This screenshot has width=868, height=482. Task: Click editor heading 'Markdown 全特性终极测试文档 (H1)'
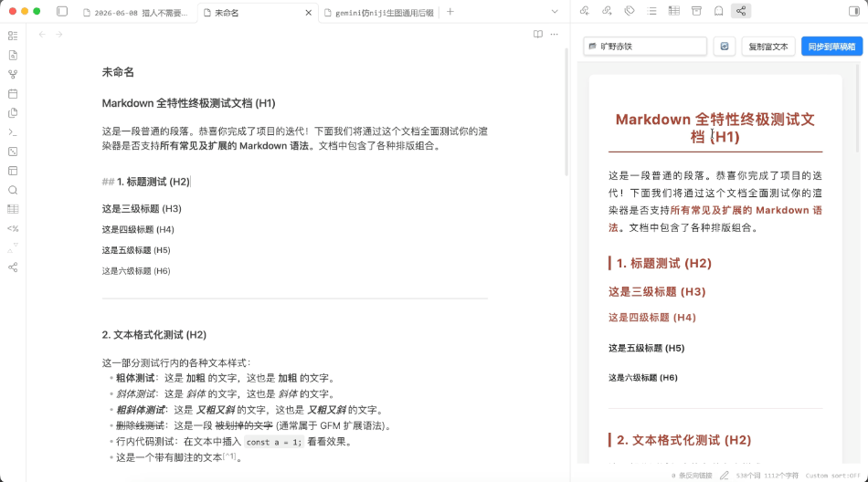[189, 103]
